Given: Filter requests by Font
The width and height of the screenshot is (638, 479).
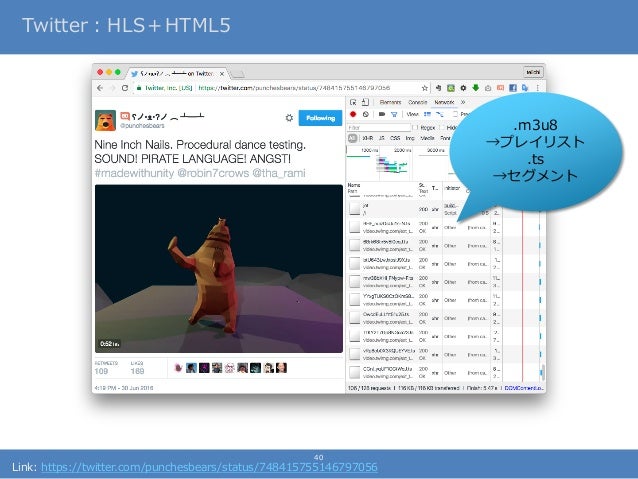Looking at the screenshot, I should 446,138.
